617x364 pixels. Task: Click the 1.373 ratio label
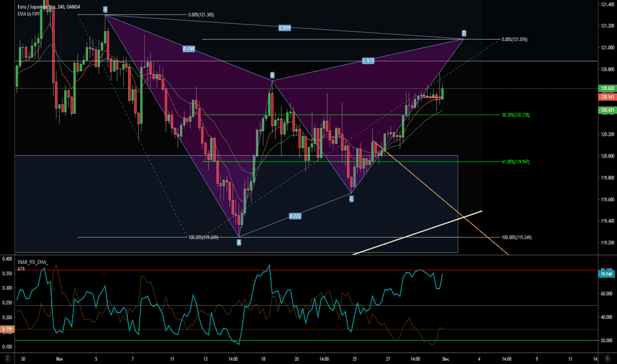pos(369,61)
